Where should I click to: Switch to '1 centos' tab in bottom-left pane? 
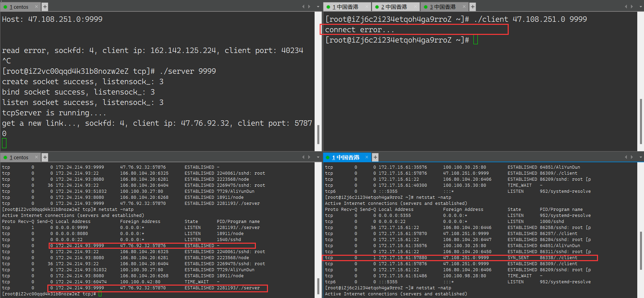[19, 157]
